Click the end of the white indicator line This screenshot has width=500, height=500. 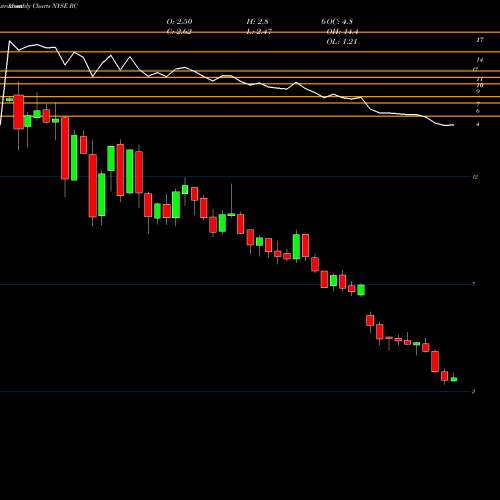[x=453, y=125]
